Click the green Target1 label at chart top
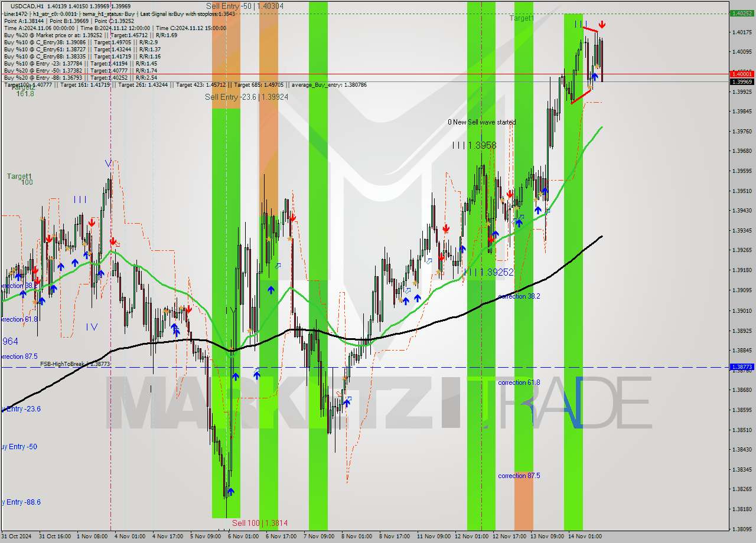756x543 pixels. tap(522, 18)
